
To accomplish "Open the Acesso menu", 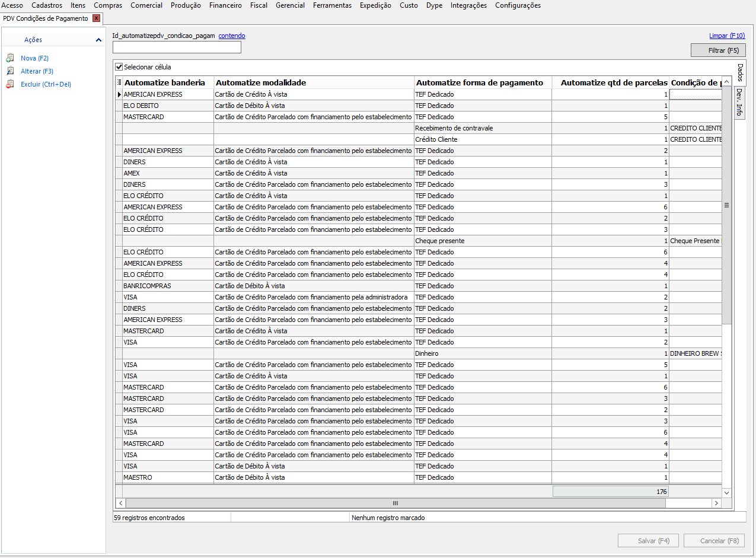I will point(12,5).
